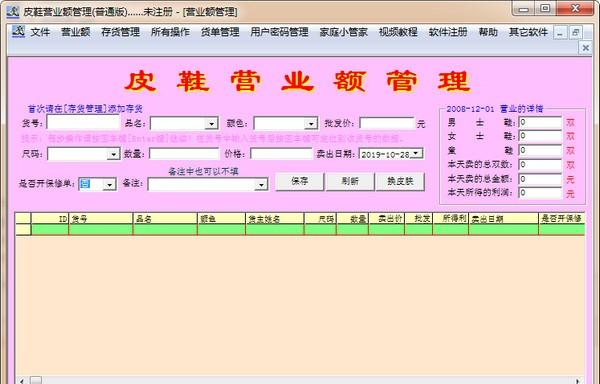
Task: Click the app icon beside 文件 menu
Action: pos(18,31)
